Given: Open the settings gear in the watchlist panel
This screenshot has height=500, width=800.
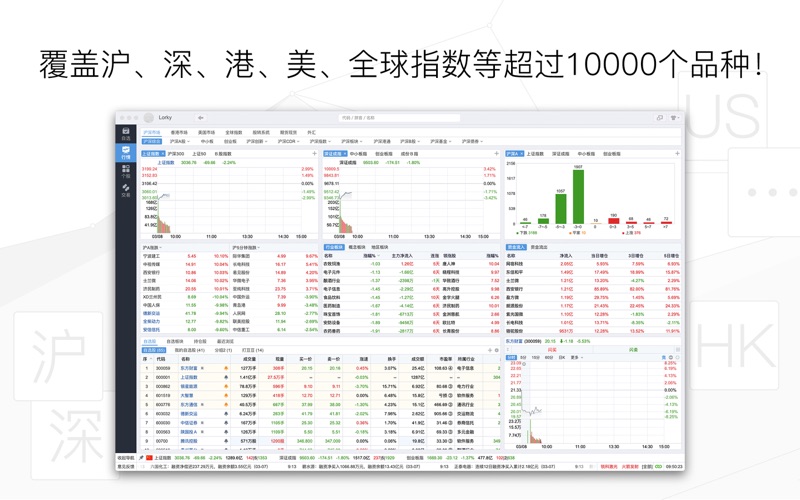Looking at the screenshot, I should (497, 351).
